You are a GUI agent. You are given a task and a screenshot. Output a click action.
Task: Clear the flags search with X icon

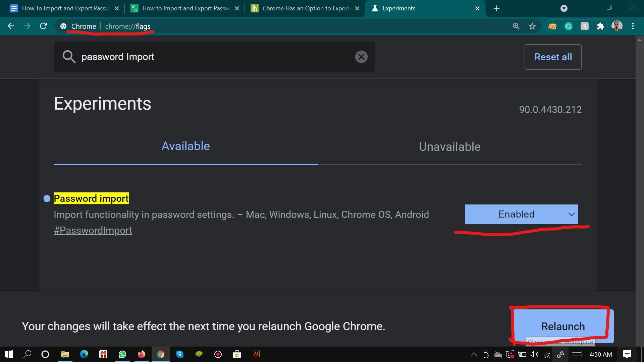coord(361,57)
